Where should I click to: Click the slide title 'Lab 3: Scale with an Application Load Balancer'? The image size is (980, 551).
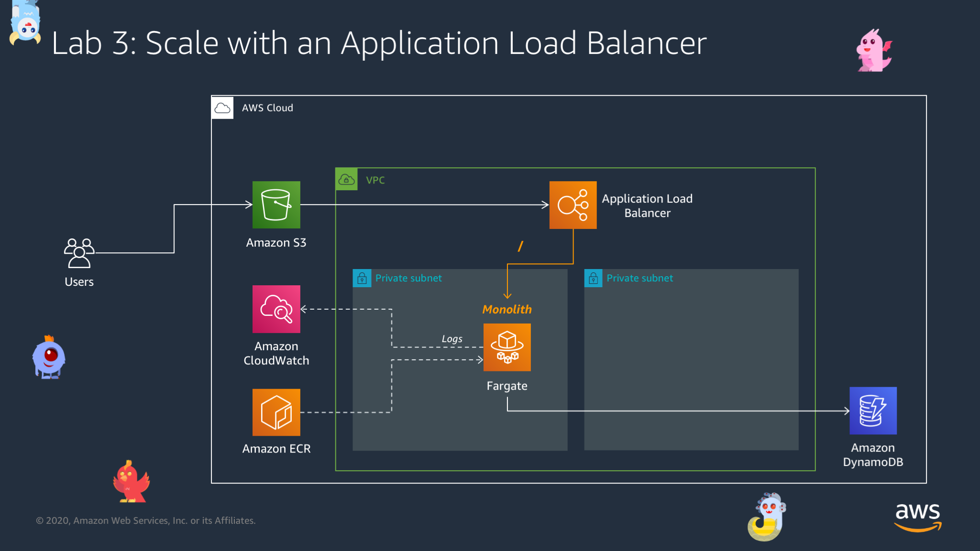coord(379,43)
